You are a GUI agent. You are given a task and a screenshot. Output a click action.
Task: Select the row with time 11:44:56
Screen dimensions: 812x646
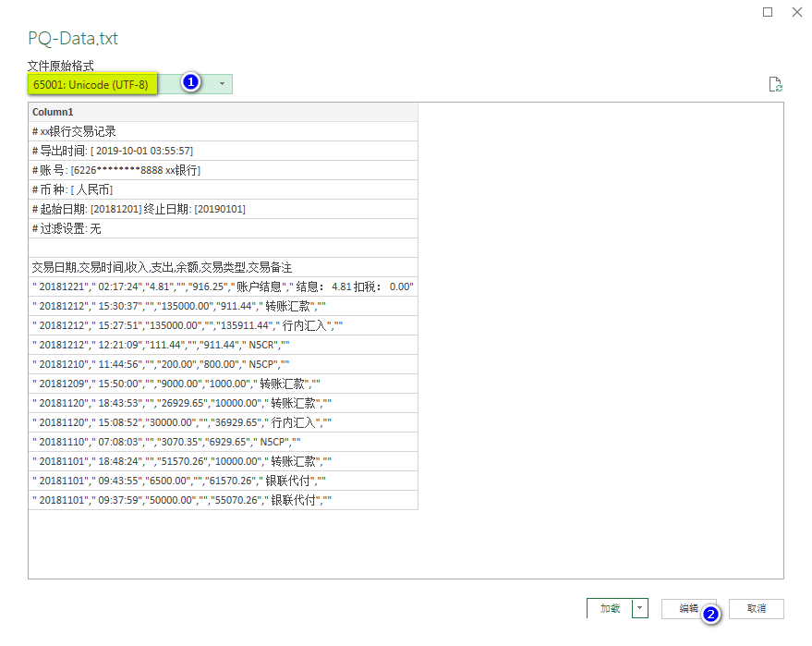click(x=223, y=364)
